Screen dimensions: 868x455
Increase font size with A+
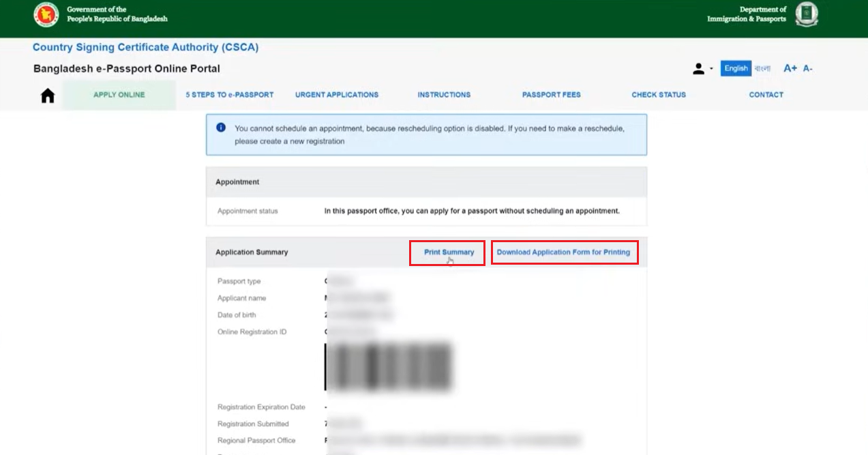coord(790,68)
